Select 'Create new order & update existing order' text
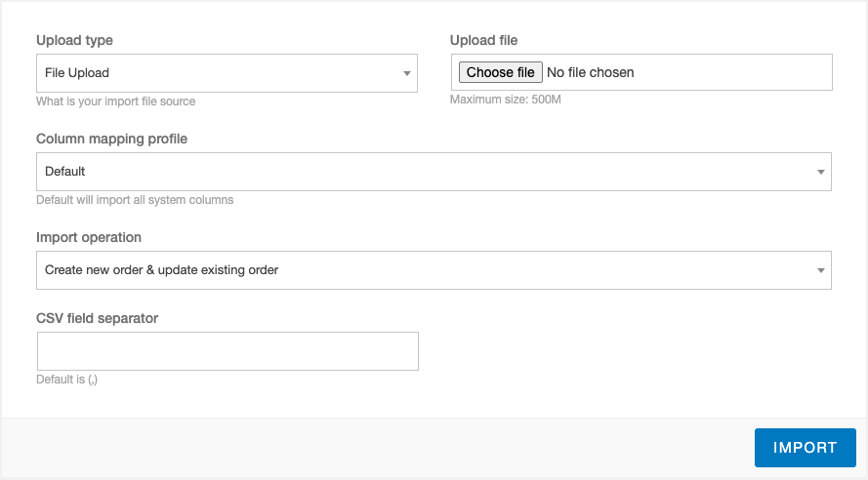This screenshot has width=868, height=480. pyautogui.click(x=162, y=270)
